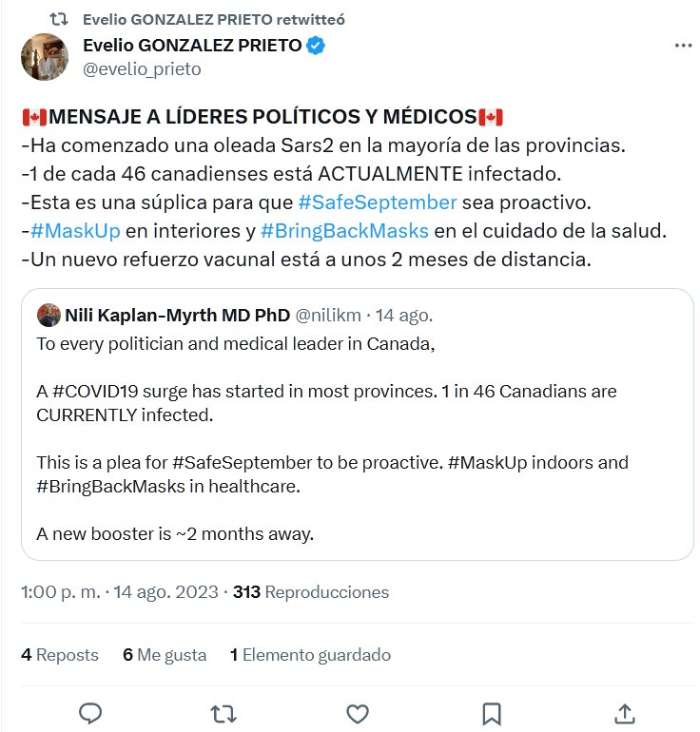
Task: Open Evelio's profile picture
Action: (45, 57)
